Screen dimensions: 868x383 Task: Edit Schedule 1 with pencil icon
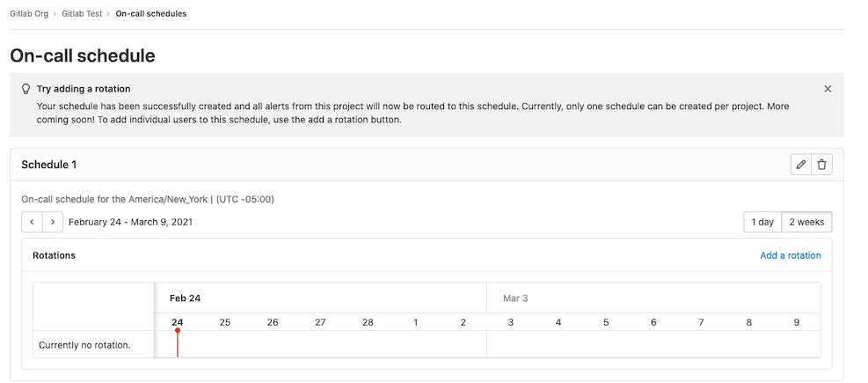click(x=800, y=165)
